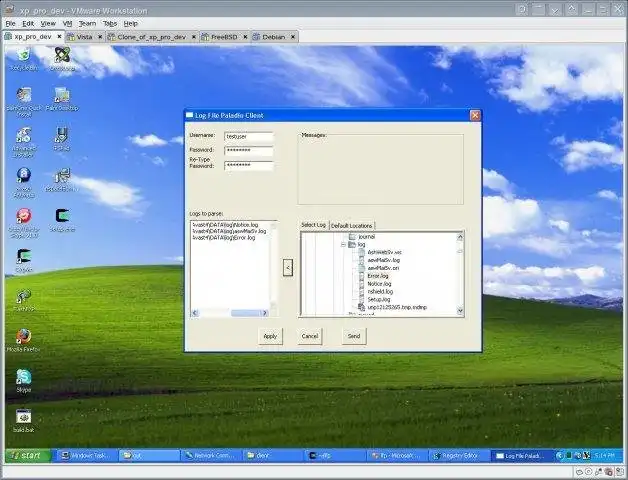Open the VMware VM menu
628x480 pixels.
(x=67, y=24)
